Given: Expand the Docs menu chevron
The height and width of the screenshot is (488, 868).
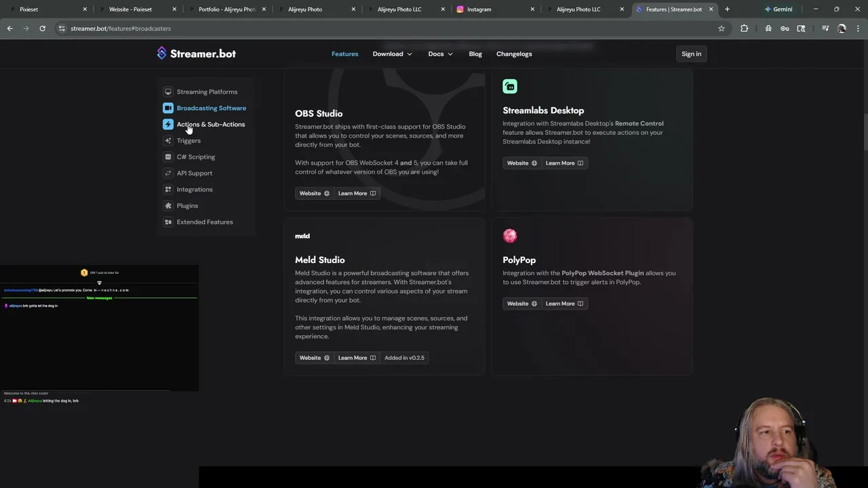Looking at the screenshot, I should point(450,54).
